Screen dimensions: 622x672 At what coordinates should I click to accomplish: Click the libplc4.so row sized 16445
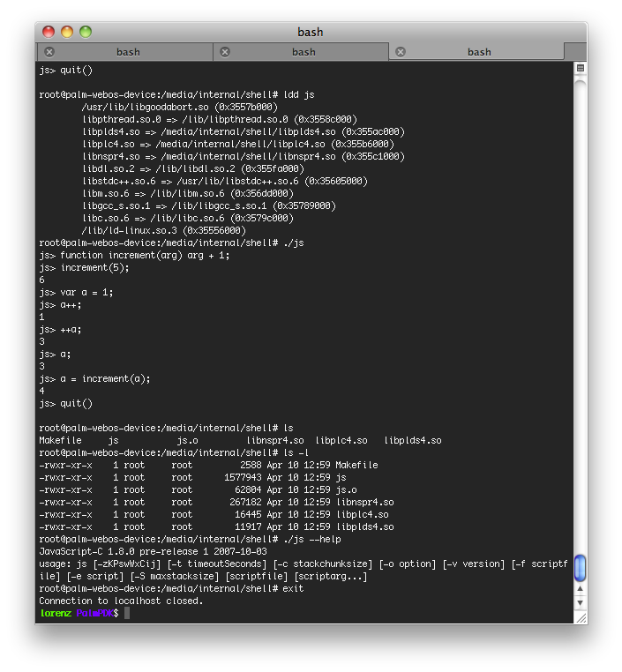(214, 515)
